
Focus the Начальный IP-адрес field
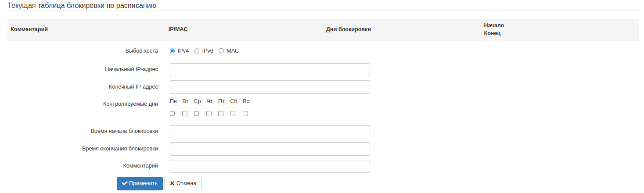point(270,70)
